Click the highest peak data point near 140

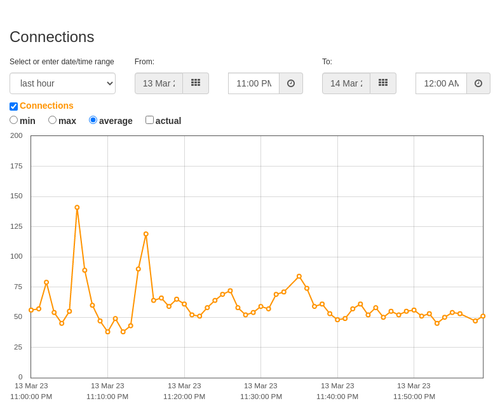point(77,207)
